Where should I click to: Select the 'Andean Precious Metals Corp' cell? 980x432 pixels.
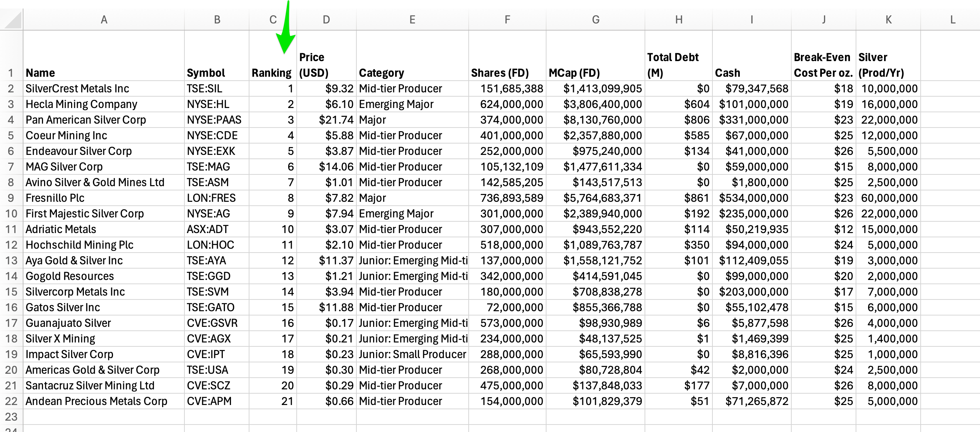pos(104,401)
